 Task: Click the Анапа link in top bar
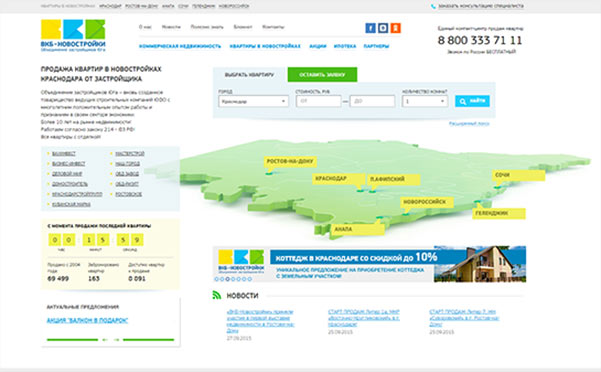168,7
